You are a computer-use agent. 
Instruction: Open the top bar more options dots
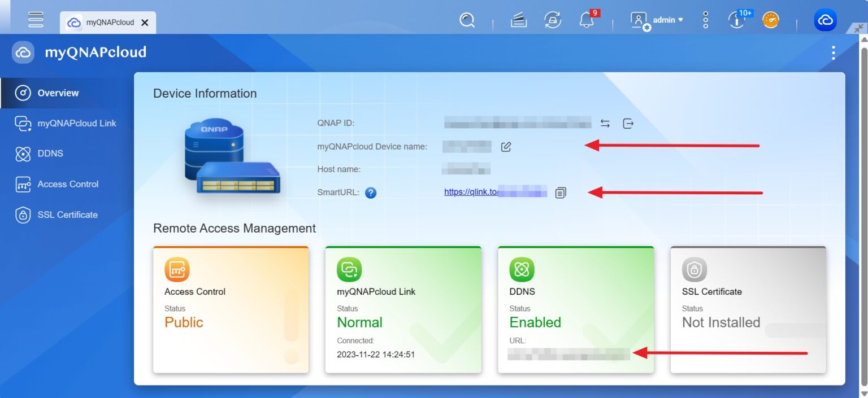coord(705,20)
